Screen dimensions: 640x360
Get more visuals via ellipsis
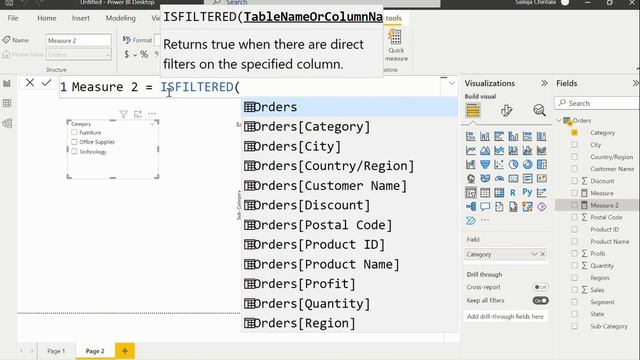click(485, 220)
